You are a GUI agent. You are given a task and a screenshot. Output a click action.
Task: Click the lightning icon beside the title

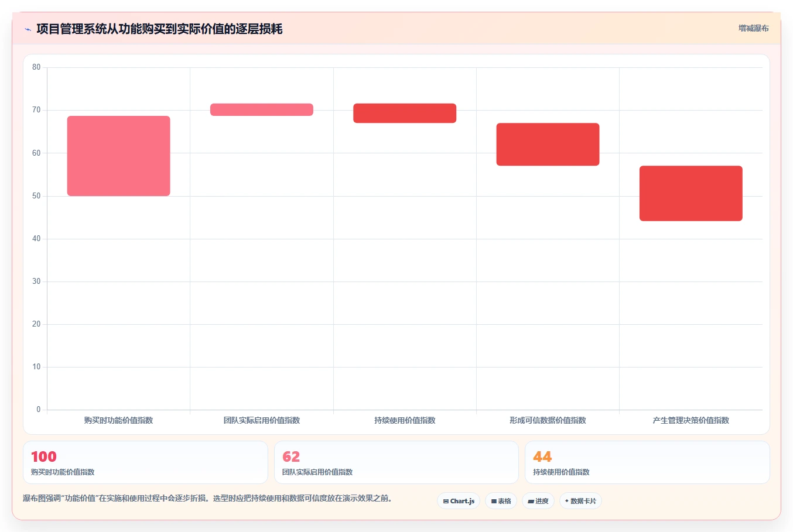click(x=28, y=29)
